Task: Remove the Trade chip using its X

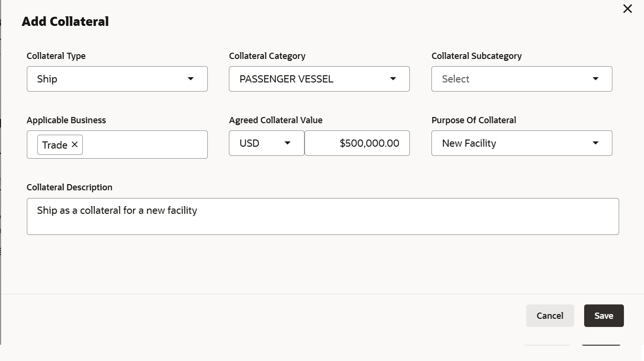Action: pos(75,144)
